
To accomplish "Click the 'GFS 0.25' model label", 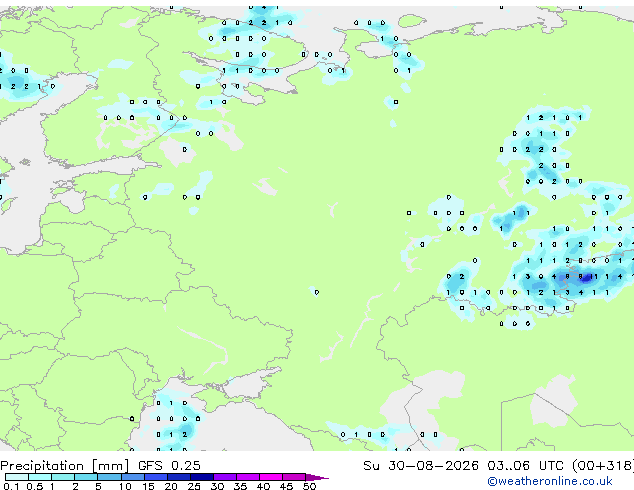I will point(169,466).
